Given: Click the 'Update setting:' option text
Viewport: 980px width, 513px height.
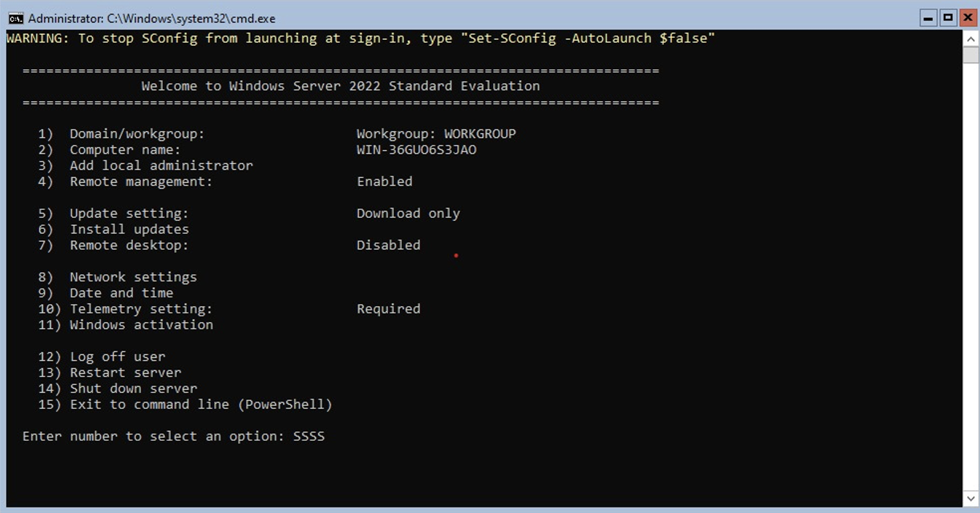Looking at the screenshot, I should tap(129, 214).
